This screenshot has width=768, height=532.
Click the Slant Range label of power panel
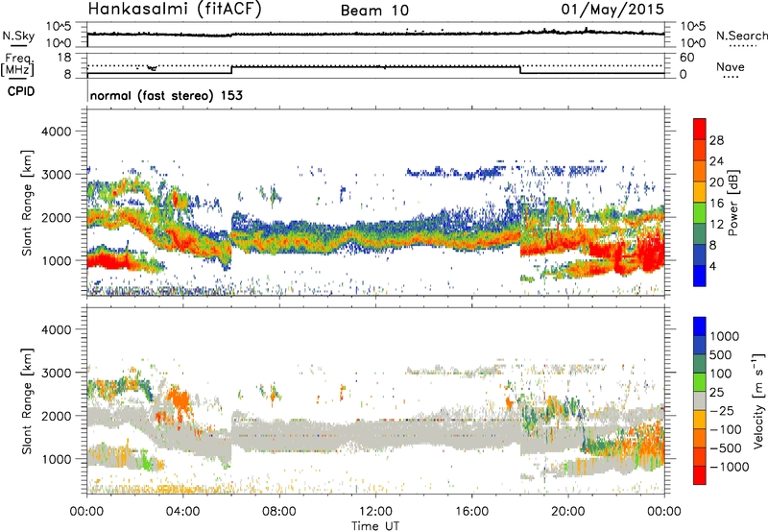click(27, 203)
